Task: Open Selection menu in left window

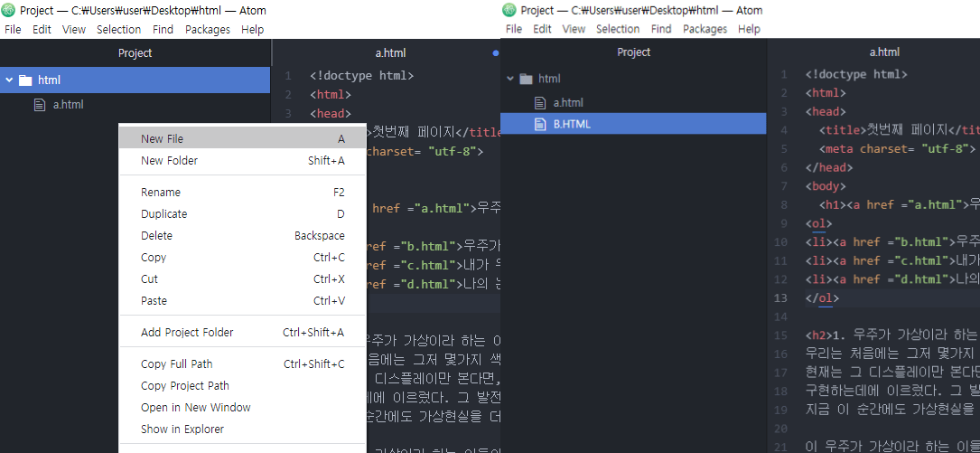Action: coord(118,30)
